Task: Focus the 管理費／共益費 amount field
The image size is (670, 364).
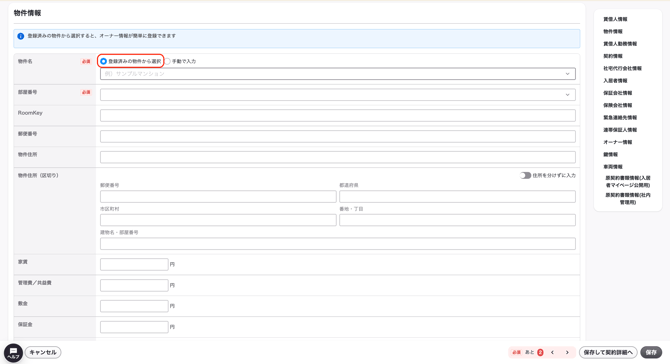Action: [x=134, y=285]
